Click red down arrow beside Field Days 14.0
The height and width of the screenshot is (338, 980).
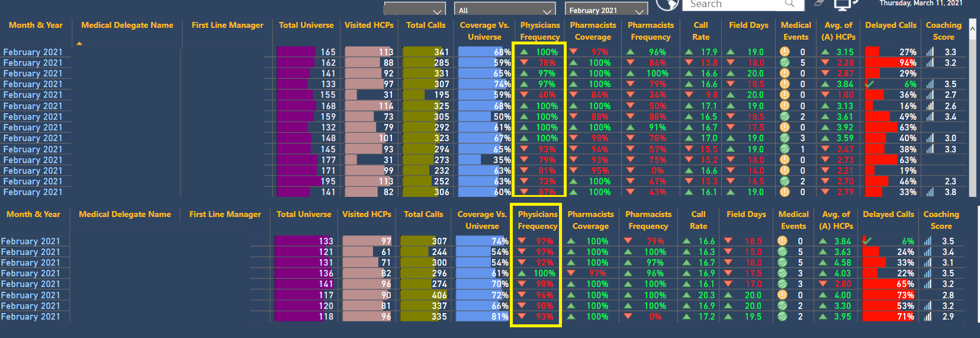pyautogui.click(x=731, y=170)
